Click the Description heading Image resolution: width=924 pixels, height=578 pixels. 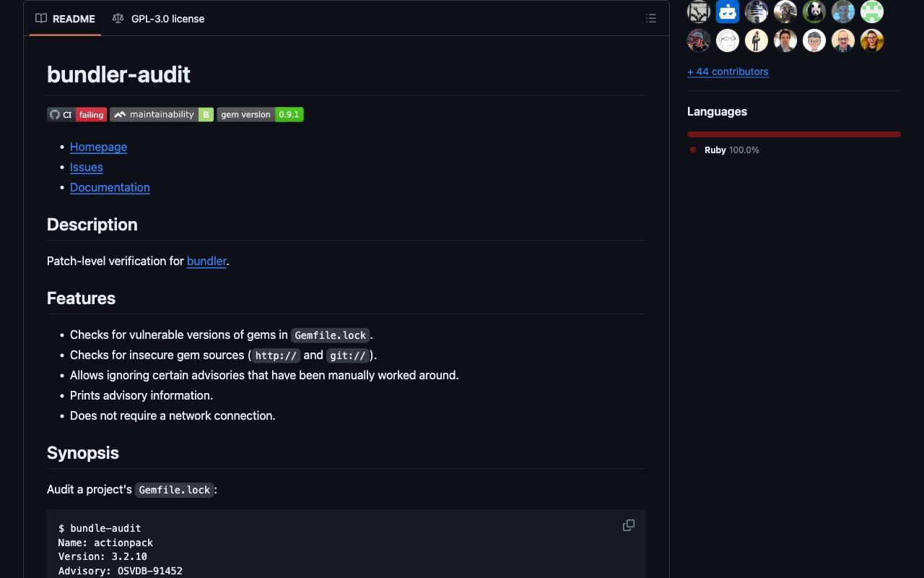click(92, 225)
